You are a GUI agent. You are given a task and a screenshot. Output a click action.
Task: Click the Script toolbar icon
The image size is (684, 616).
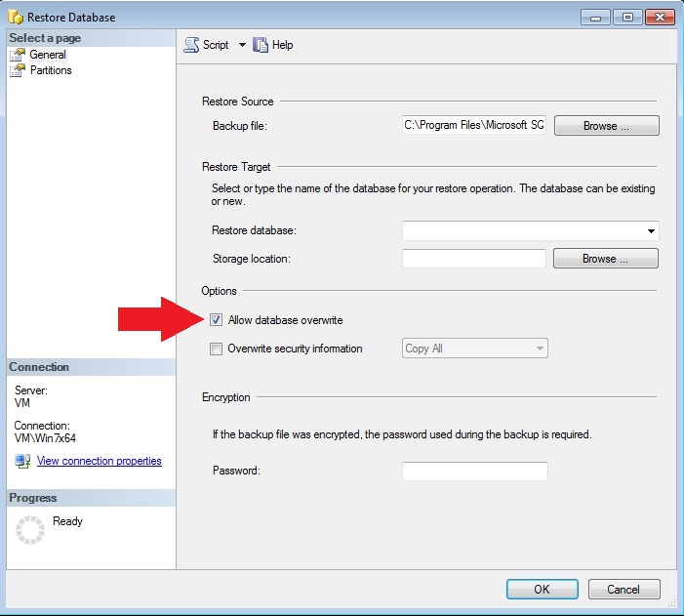point(191,45)
